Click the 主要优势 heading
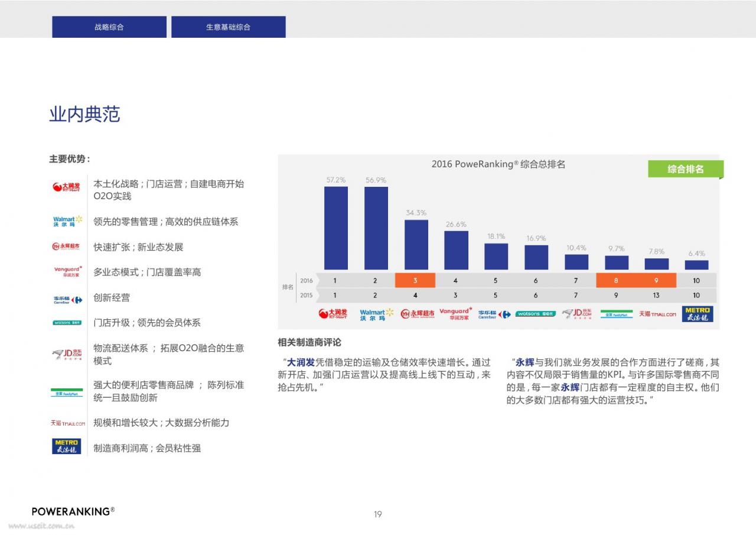Image resolution: width=756 pixels, height=535 pixels. 70,159
